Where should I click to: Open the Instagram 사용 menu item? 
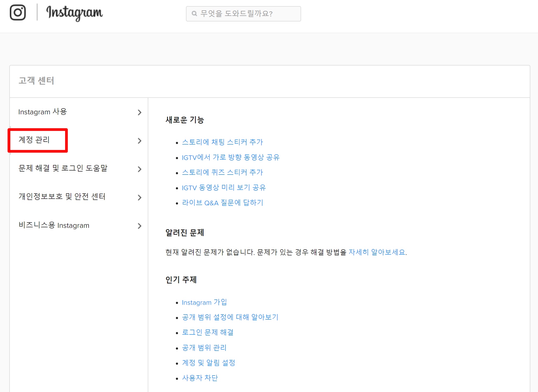(x=42, y=112)
